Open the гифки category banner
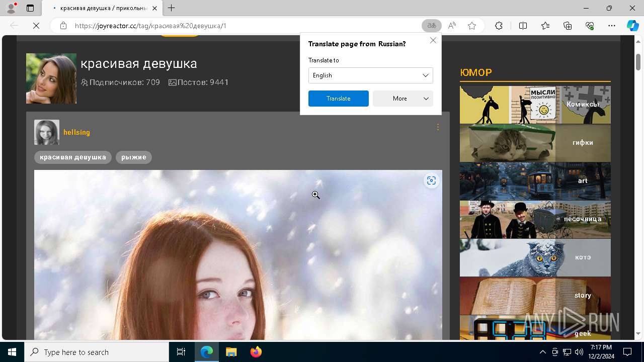Image resolution: width=644 pixels, height=362 pixels. [535, 143]
